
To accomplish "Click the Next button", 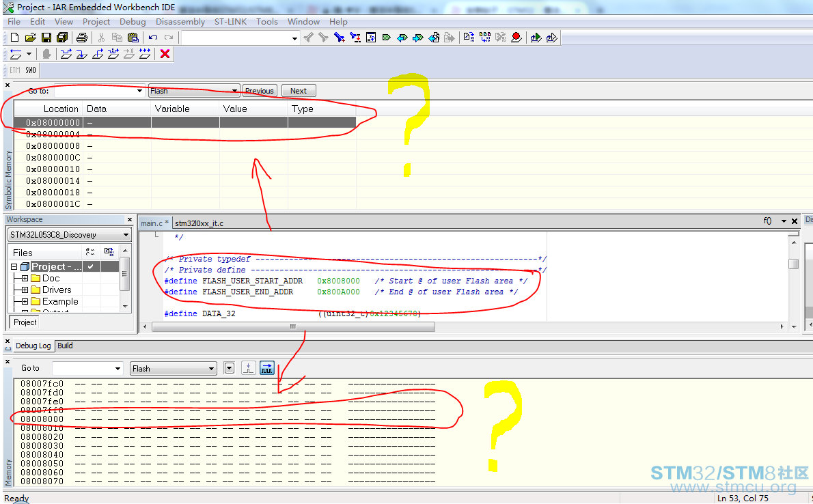I will click(x=299, y=91).
